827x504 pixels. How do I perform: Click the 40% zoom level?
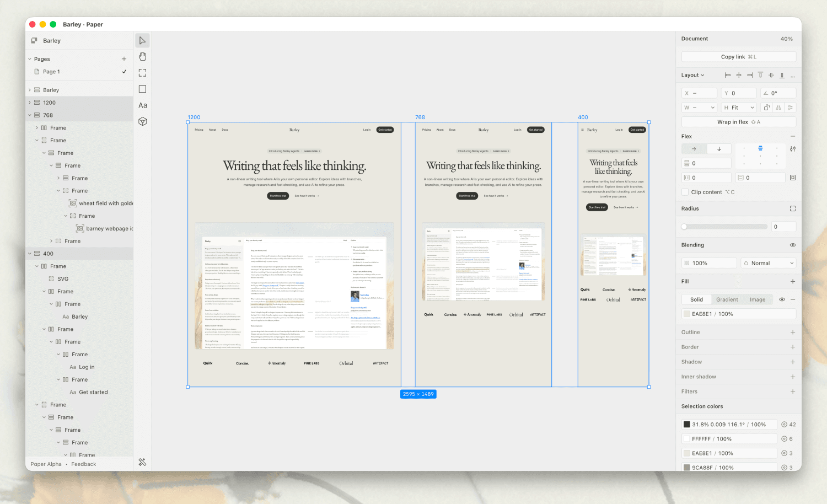[786, 39]
